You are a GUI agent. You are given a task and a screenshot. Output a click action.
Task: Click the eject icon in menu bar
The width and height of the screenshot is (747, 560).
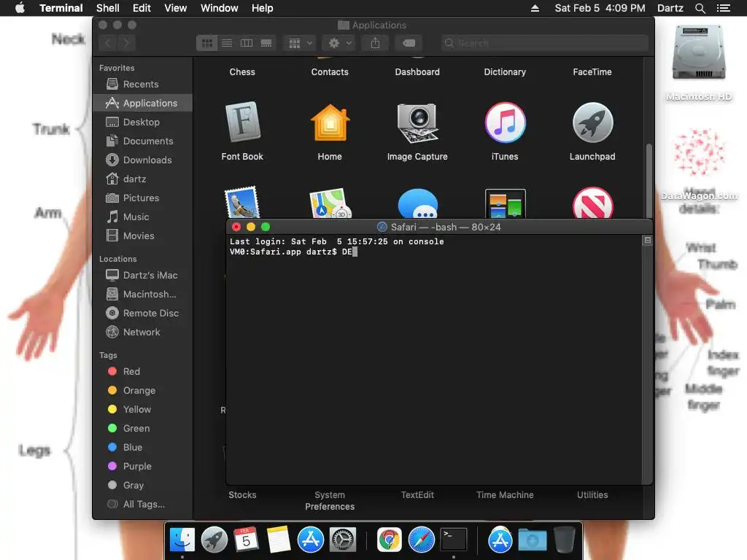tap(535, 8)
